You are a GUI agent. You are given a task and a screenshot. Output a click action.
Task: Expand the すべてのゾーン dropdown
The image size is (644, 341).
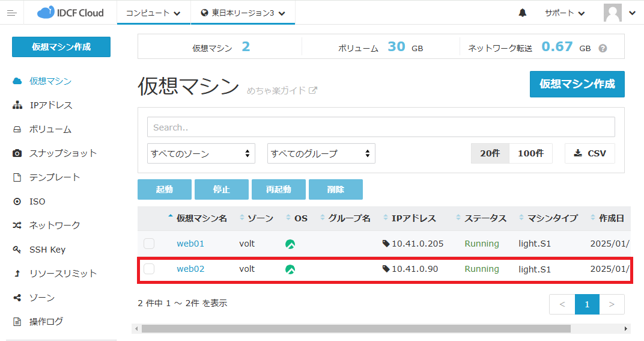tap(201, 153)
